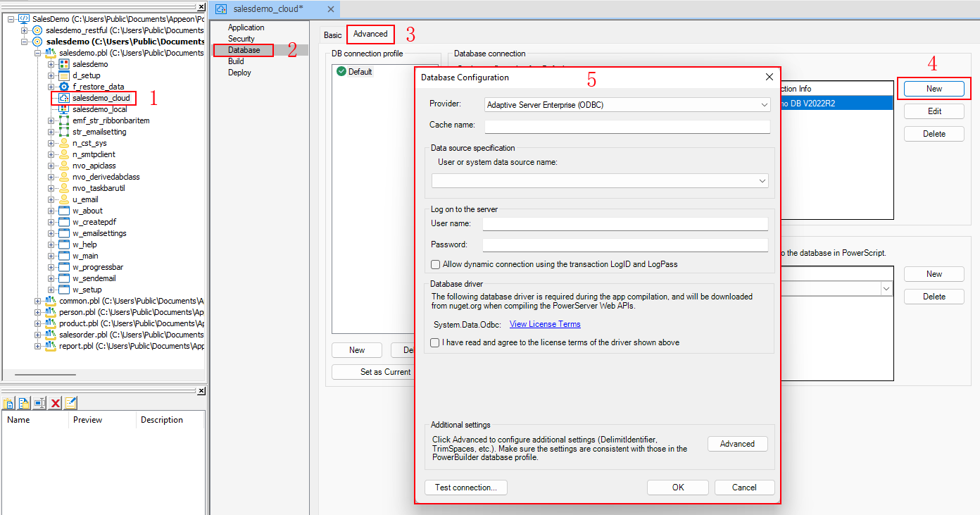Image resolution: width=980 pixels, height=515 pixels.
Task: Close the Database Configuration dialog
Action: 769,77
